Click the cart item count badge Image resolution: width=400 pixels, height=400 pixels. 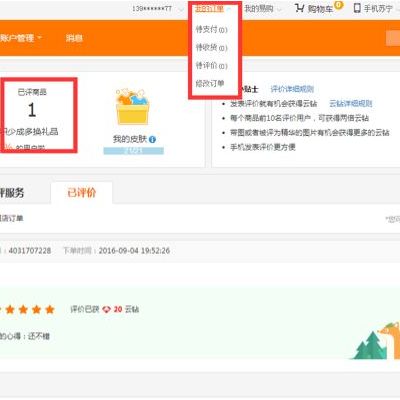[x=338, y=5]
